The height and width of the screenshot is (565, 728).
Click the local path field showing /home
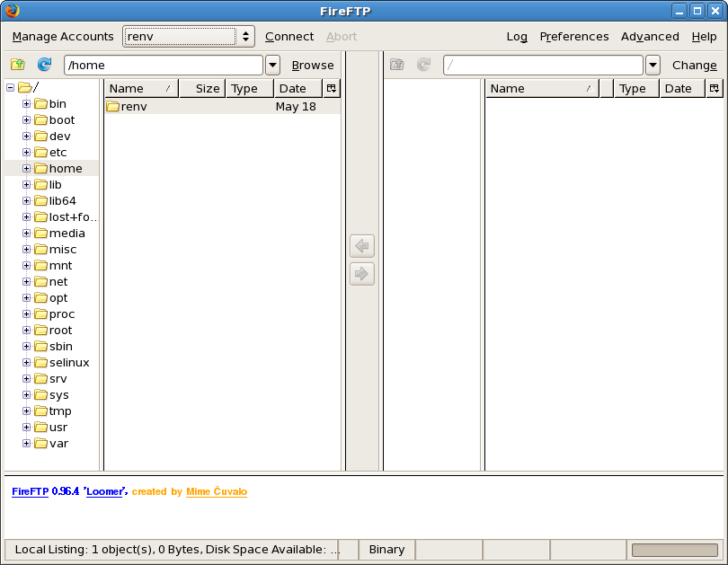(x=164, y=65)
